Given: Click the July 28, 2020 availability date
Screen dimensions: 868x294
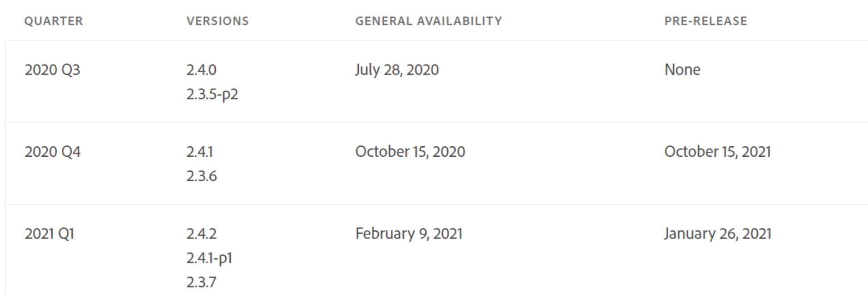Looking at the screenshot, I should click(397, 70).
